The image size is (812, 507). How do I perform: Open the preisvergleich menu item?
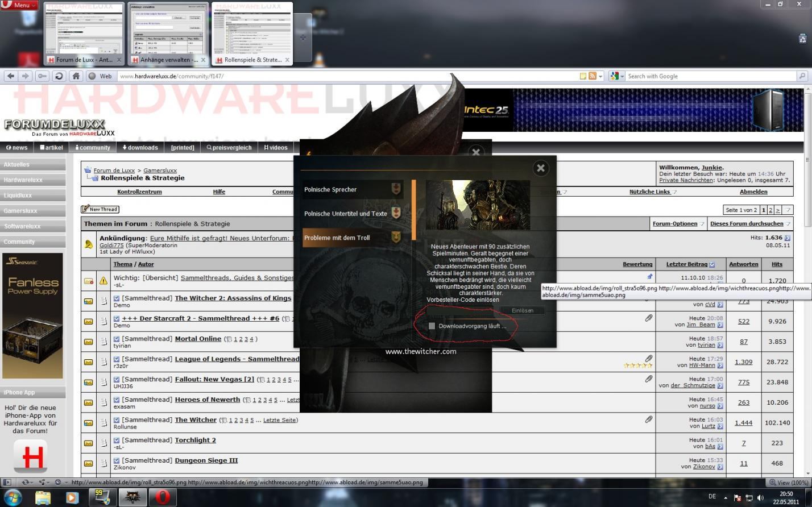pos(229,147)
